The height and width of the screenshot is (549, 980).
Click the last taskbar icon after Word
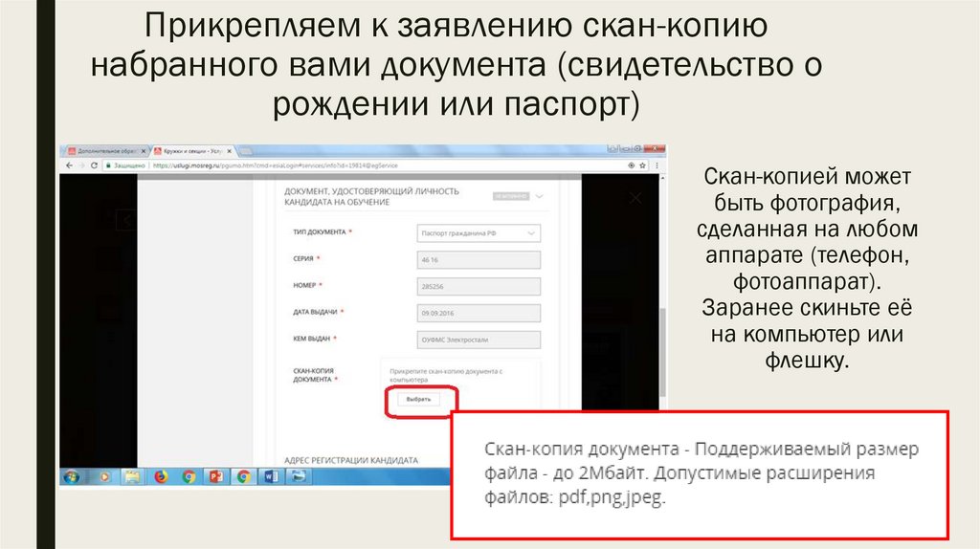tap(300, 476)
